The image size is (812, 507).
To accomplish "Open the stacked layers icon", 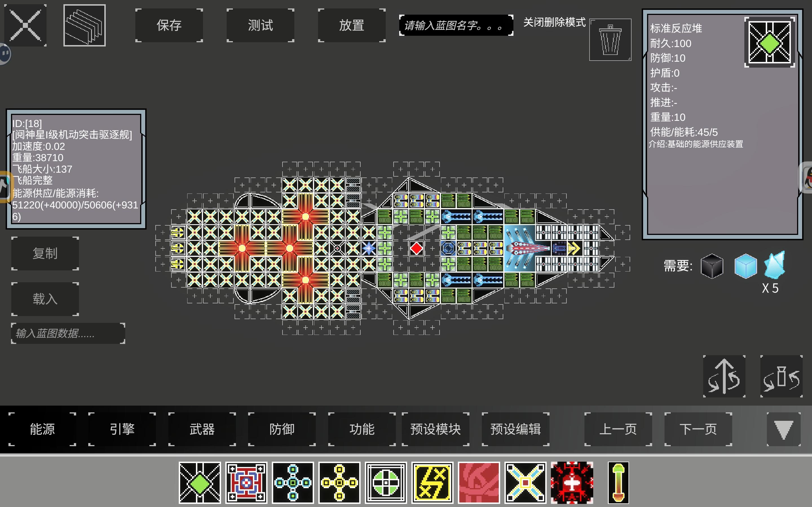I will pos(85,25).
